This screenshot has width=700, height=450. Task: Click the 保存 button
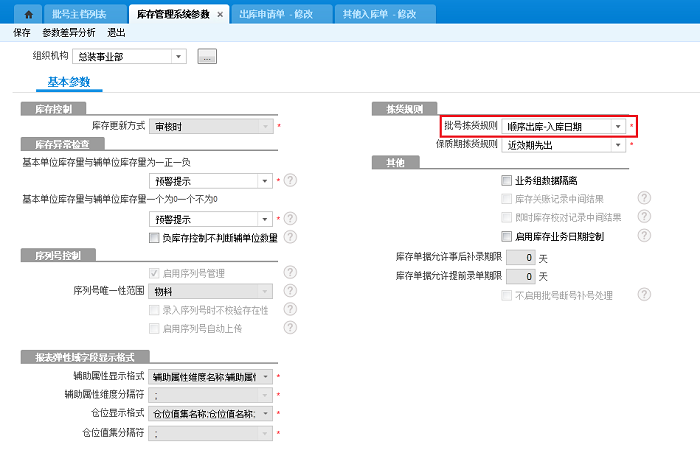pyautogui.click(x=22, y=33)
